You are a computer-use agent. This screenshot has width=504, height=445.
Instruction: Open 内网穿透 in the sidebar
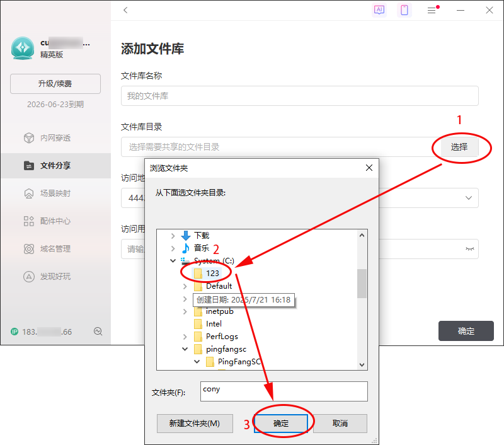click(x=55, y=138)
